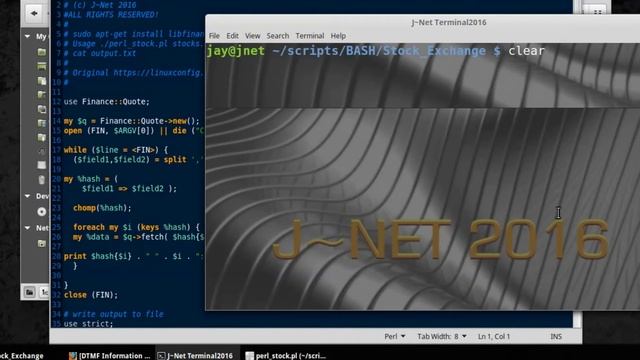
Task: Collapse the My Computer section in sidebar
Action: (27, 36)
